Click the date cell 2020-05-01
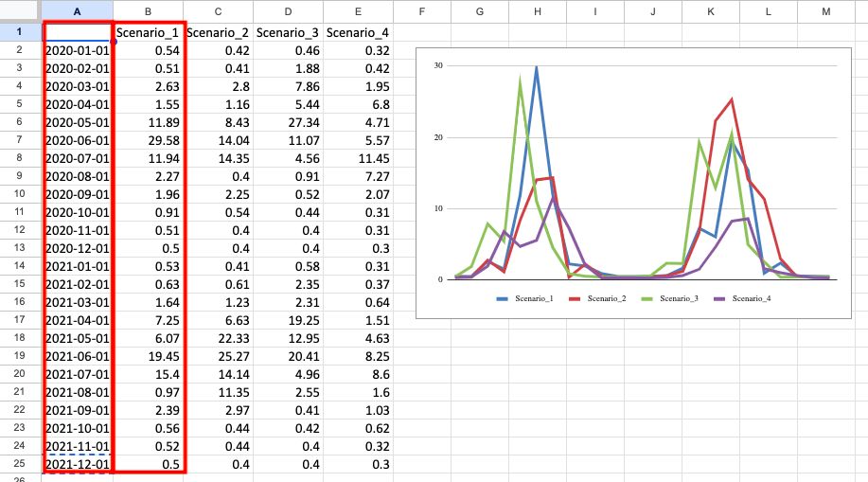Viewport: 868px width, 482px height. click(78, 122)
